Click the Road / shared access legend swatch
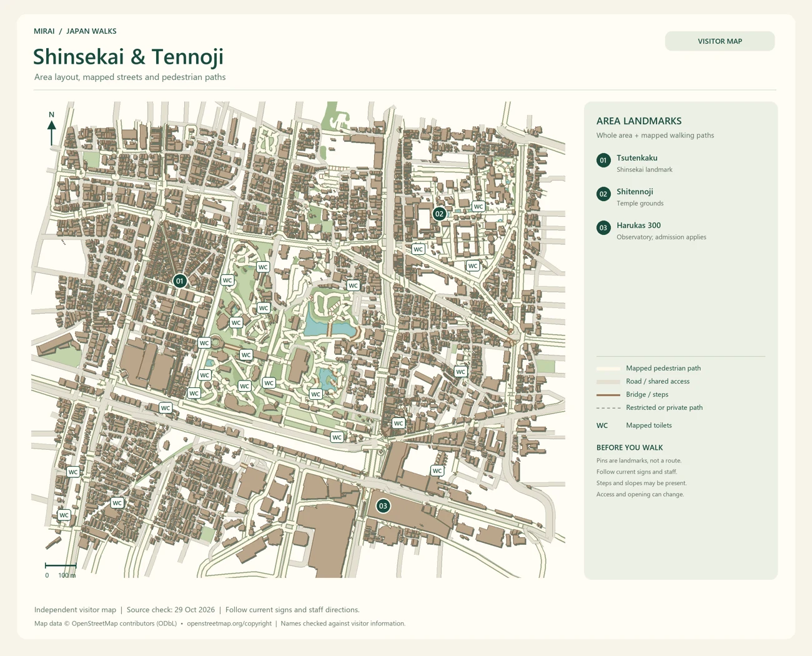The width and height of the screenshot is (812, 656). click(x=608, y=382)
